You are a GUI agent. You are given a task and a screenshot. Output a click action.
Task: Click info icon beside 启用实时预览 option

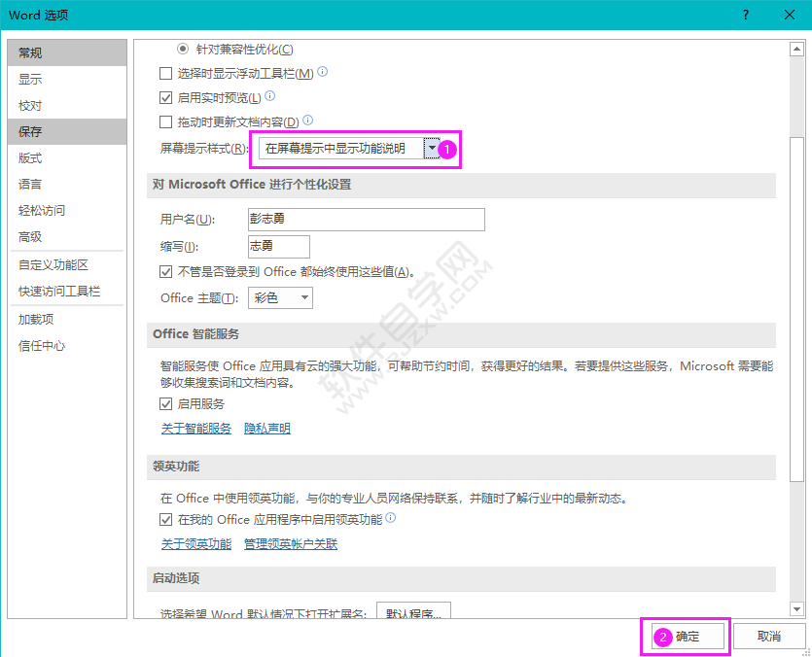click(271, 95)
